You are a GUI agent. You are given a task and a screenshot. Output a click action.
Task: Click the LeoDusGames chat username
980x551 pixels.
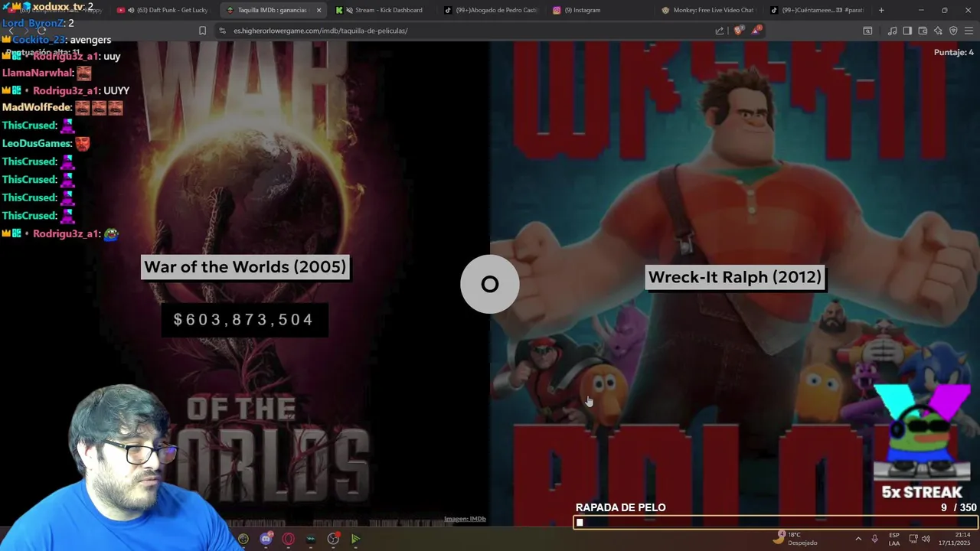point(37,143)
